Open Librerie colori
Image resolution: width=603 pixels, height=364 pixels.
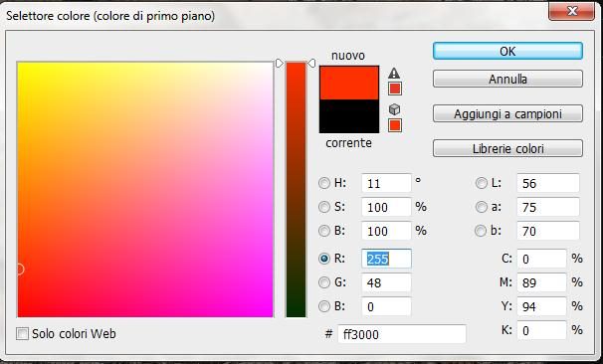[507, 148]
